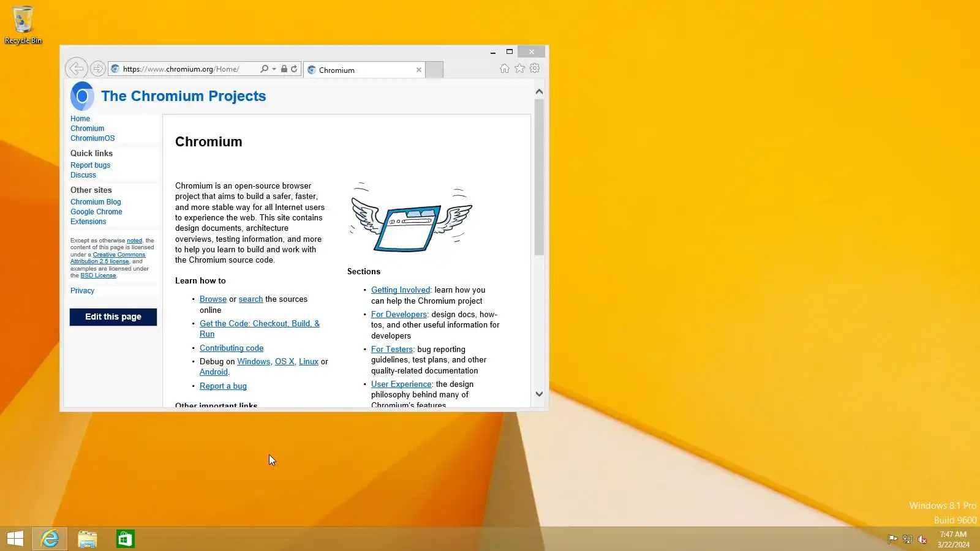Screen dimensions: 980x551
Task: Open the Getting Involved section link
Action: pyautogui.click(x=401, y=290)
